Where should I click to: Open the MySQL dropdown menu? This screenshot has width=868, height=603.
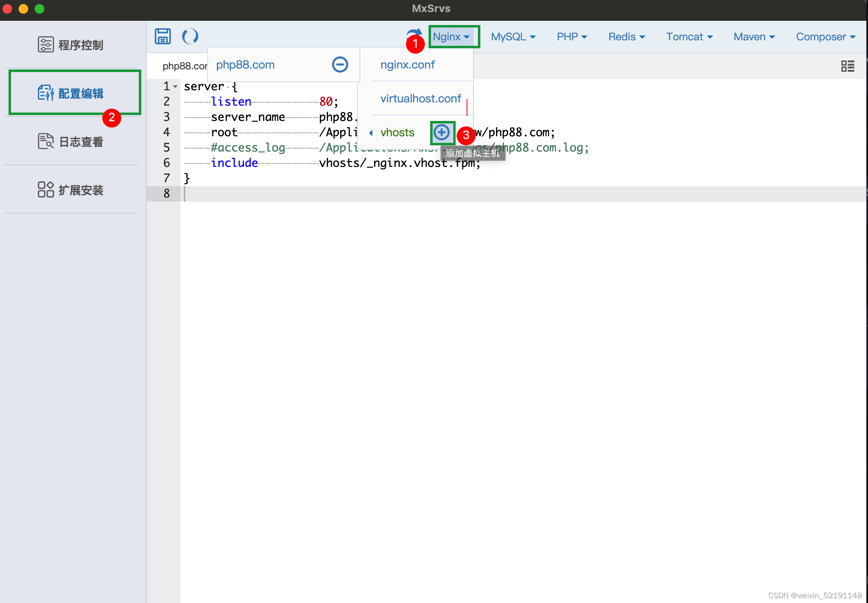(x=513, y=37)
